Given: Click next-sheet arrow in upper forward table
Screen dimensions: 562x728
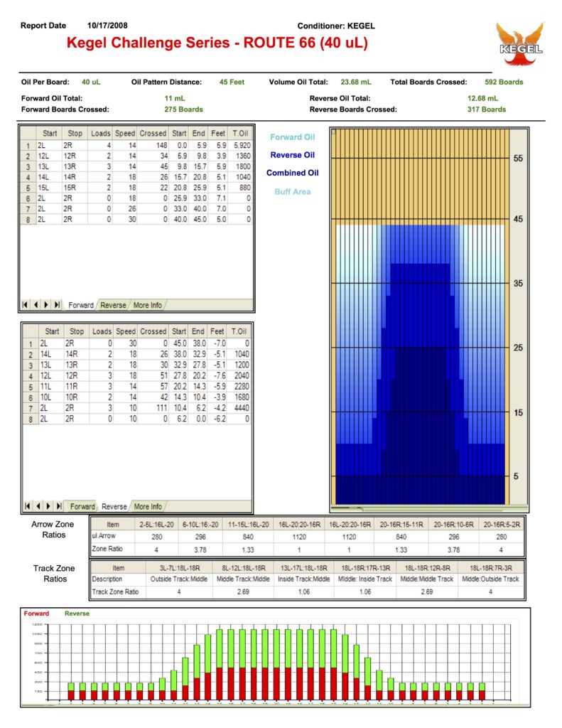Looking at the screenshot, I should click(46, 305).
